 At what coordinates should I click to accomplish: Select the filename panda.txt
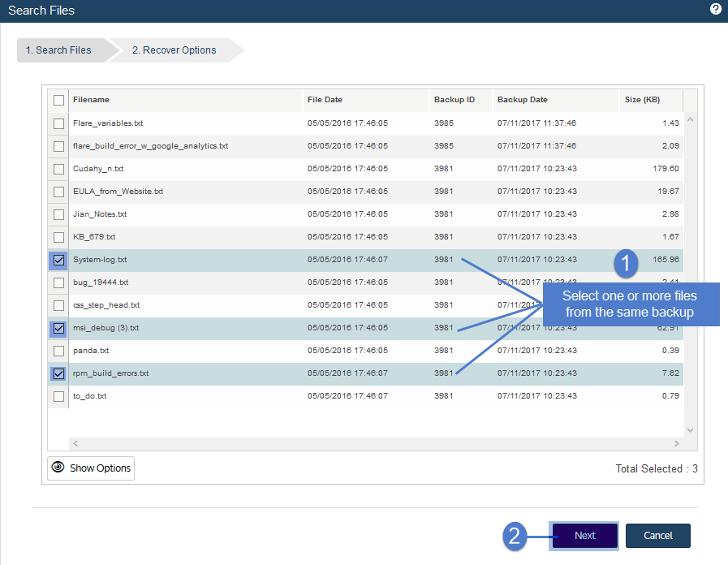pyautogui.click(x=91, y=351)
